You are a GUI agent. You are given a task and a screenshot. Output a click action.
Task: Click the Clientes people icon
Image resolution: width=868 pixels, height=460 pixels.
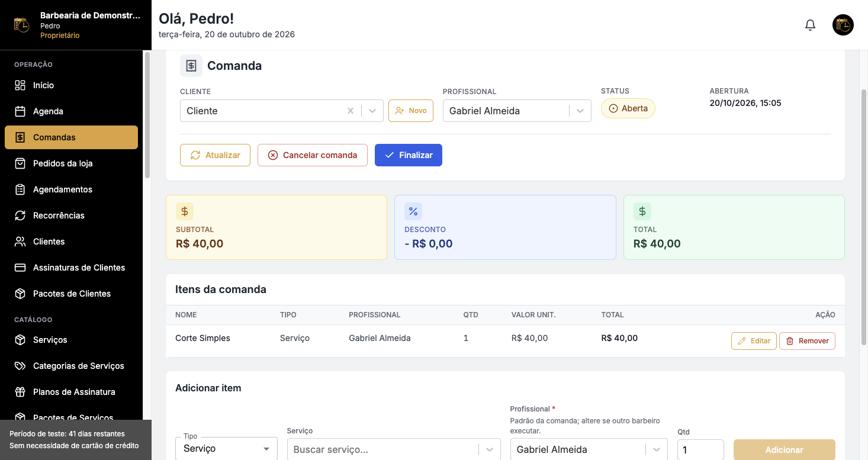pos(20,242)
